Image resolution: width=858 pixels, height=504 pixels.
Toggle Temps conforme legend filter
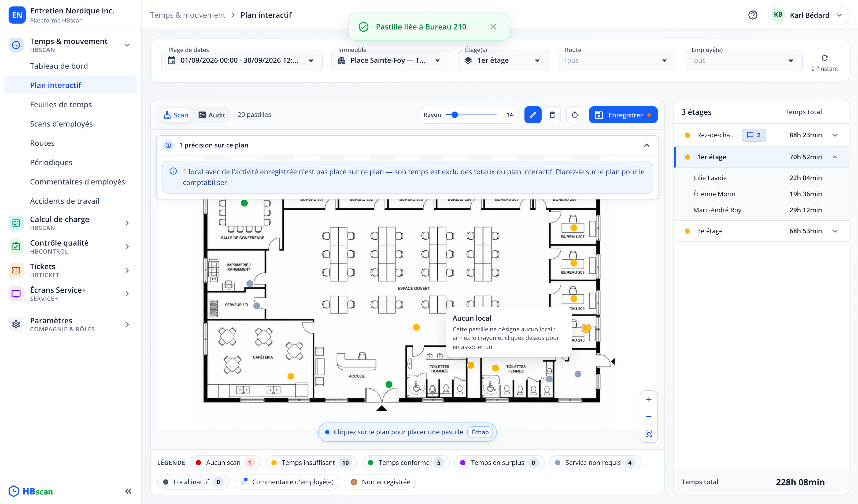(x=406, y=463)
